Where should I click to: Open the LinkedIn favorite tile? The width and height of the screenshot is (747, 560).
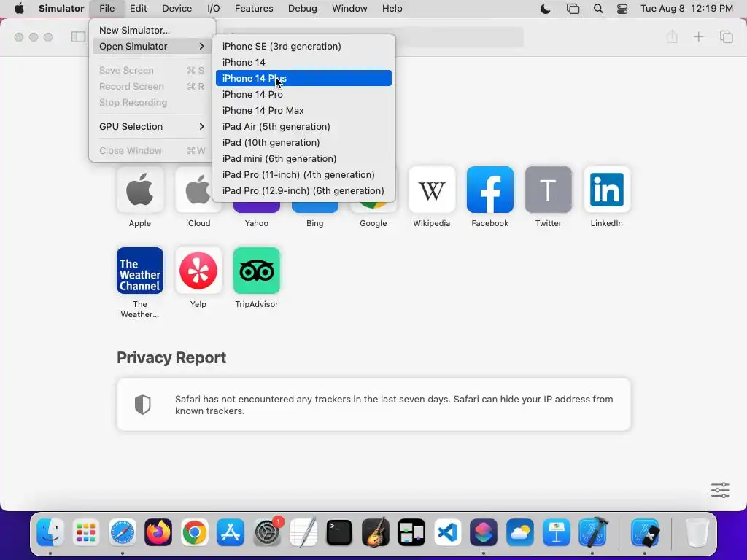pyautogui.click(x=606, y=190)
